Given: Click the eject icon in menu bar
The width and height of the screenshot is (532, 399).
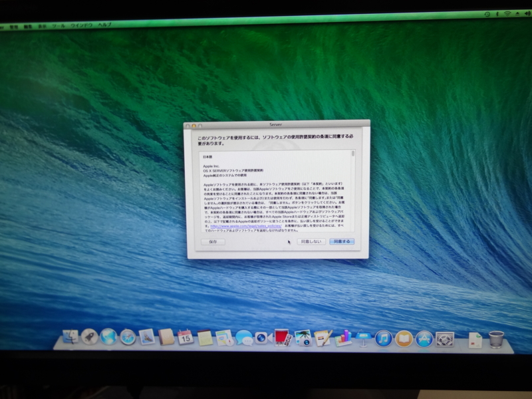Looking at the screenshot, I should [x=517, y=13].
